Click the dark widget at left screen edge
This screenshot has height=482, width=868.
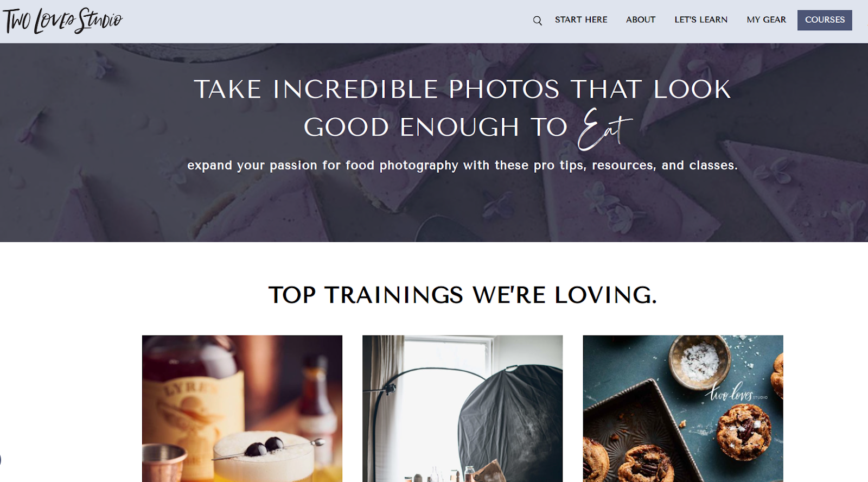pos(1,460)
